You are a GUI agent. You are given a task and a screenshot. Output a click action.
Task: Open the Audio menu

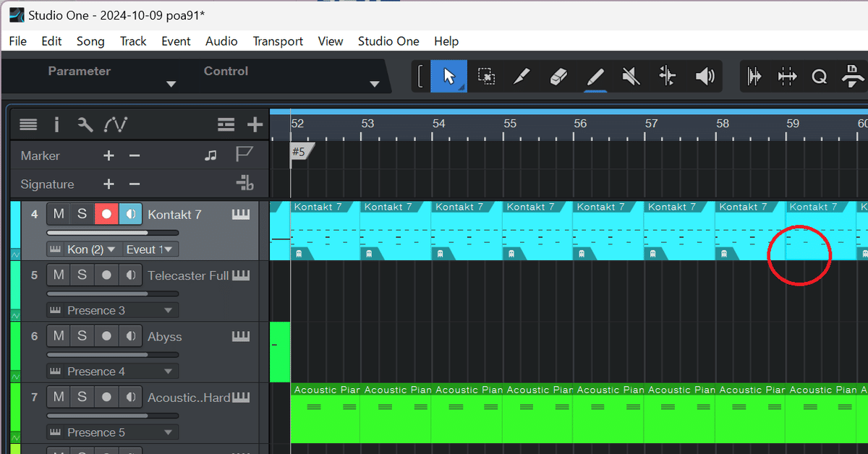(x=221, y=41)
